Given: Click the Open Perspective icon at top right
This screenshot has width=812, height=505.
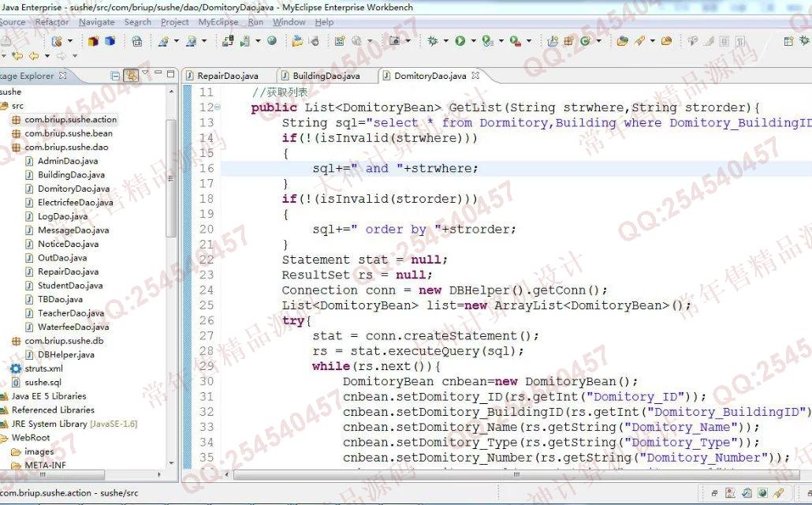Looking at the screenshot, I should click(x=788, y=41).
